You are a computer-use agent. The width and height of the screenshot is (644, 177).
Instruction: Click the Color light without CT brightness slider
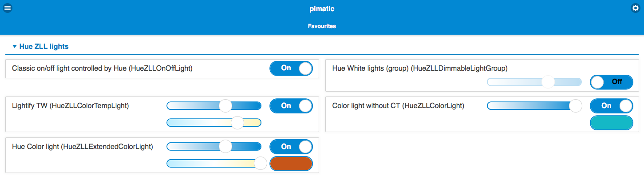pyautogui.click(x=534, y=106)
